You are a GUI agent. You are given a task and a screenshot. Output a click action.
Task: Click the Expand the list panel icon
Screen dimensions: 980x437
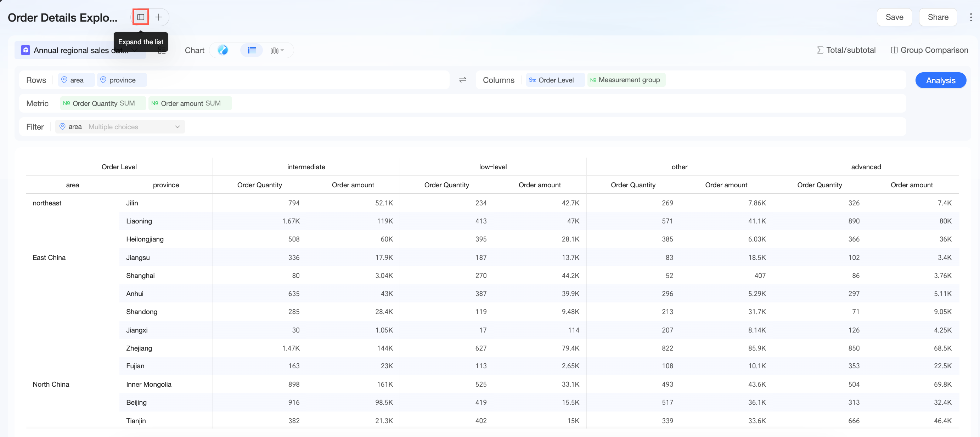[x=140, y=17]
